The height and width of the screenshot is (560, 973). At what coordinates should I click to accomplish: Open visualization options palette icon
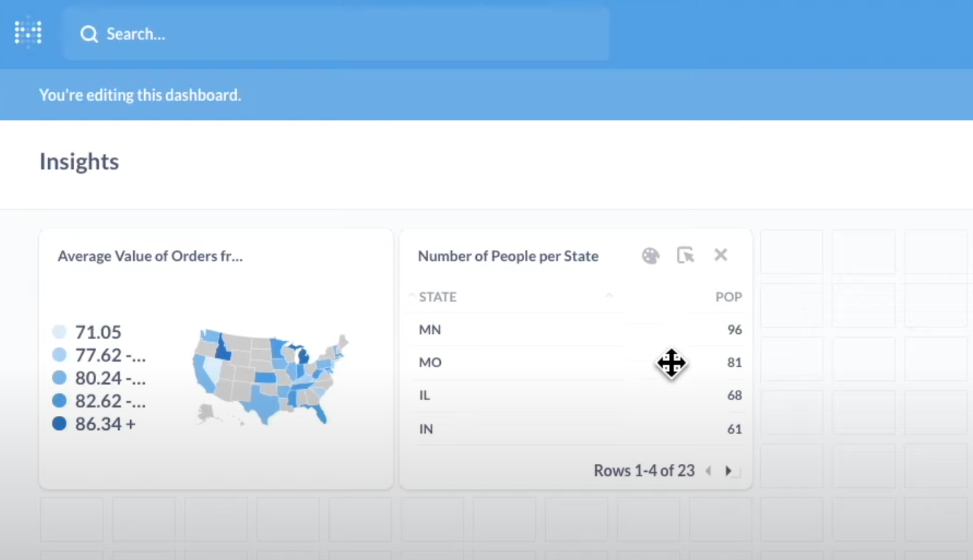point(650,256)
